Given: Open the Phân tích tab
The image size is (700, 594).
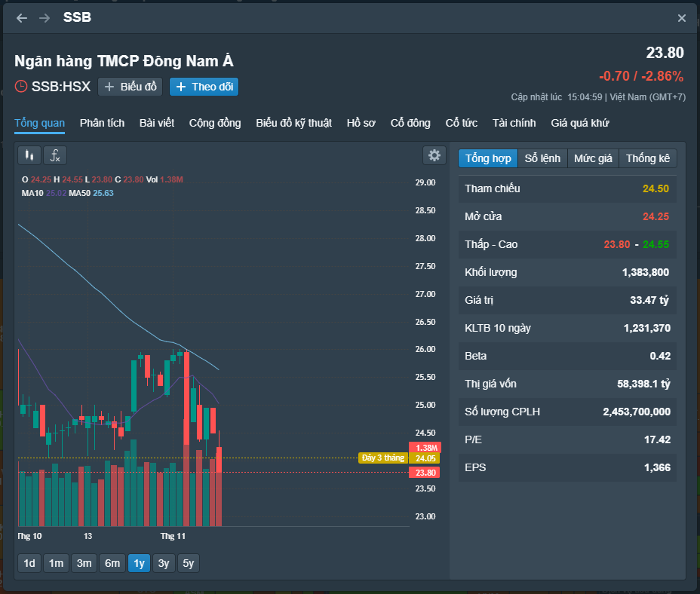Looking at the screenshot, I should click(x=103, y=123).
